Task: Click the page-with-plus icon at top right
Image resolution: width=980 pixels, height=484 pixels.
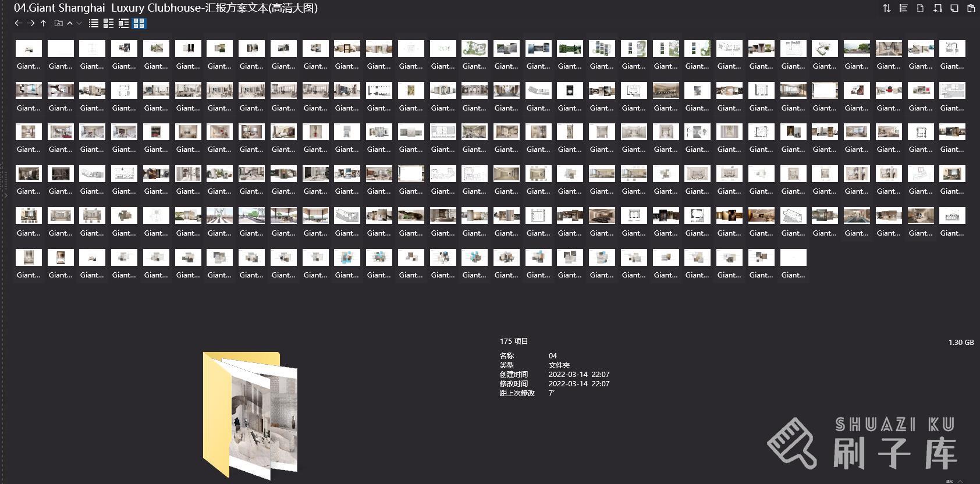Action: [938, 8]
